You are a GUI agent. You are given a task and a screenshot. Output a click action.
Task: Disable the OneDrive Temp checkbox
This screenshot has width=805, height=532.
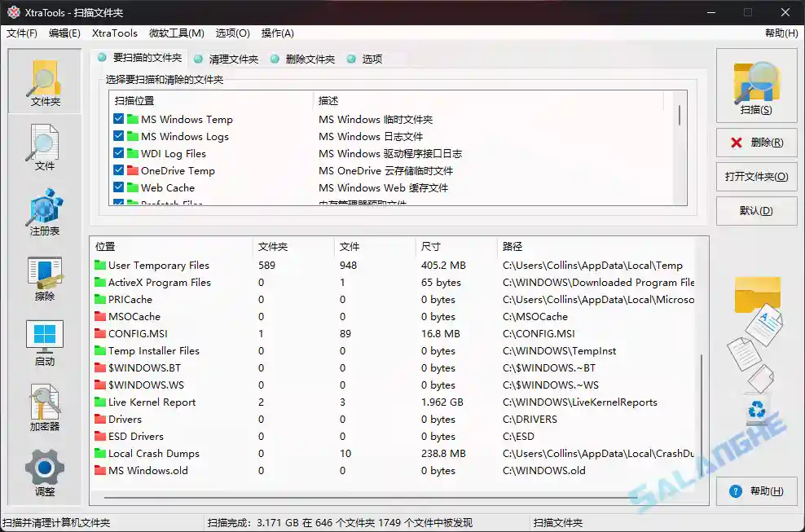point(117,170)
